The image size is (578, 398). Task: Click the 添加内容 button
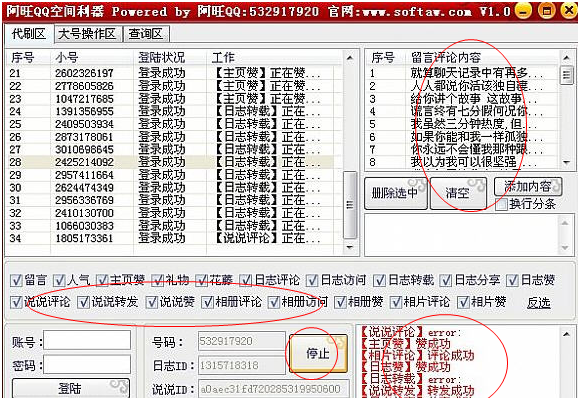(528, 186)
